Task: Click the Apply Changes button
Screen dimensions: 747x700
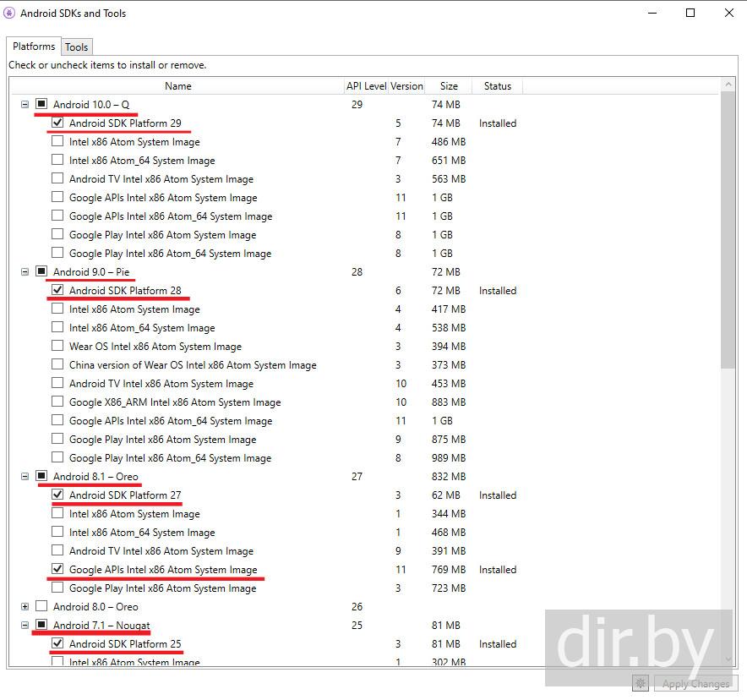Action: pos(695,684)
